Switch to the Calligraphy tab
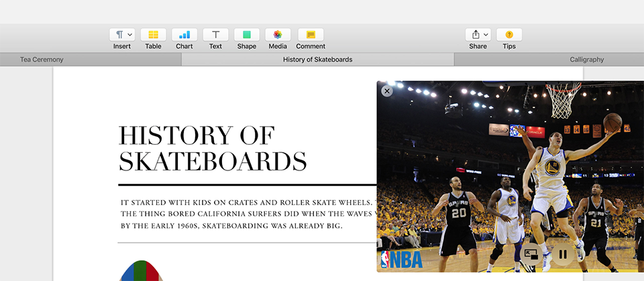644x281 pixels. click(x=549, y=60)
